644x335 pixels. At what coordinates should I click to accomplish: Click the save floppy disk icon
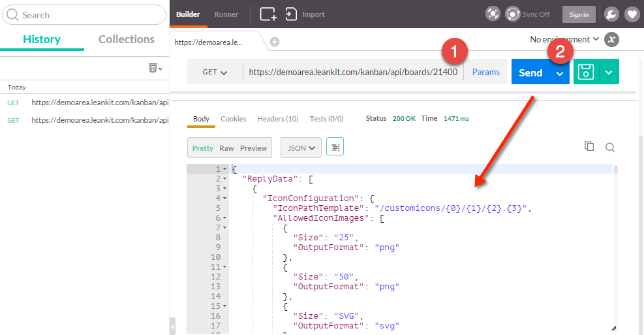tap(586, 72)
